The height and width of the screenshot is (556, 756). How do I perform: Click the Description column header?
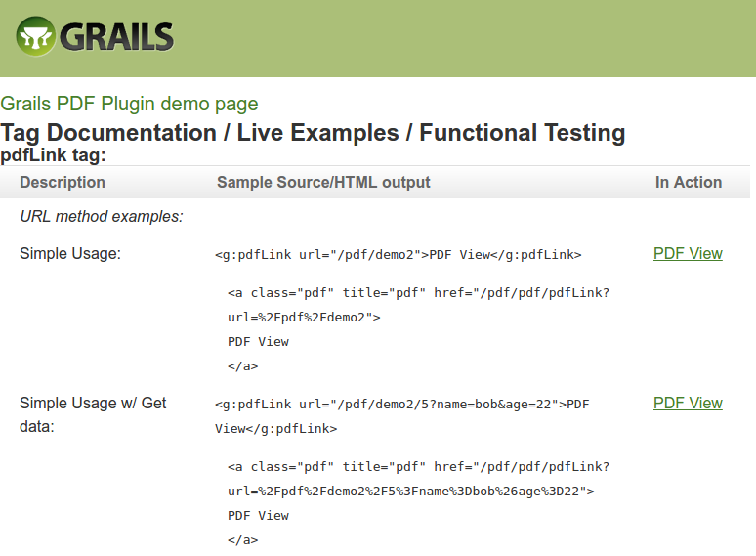[63, 182]
